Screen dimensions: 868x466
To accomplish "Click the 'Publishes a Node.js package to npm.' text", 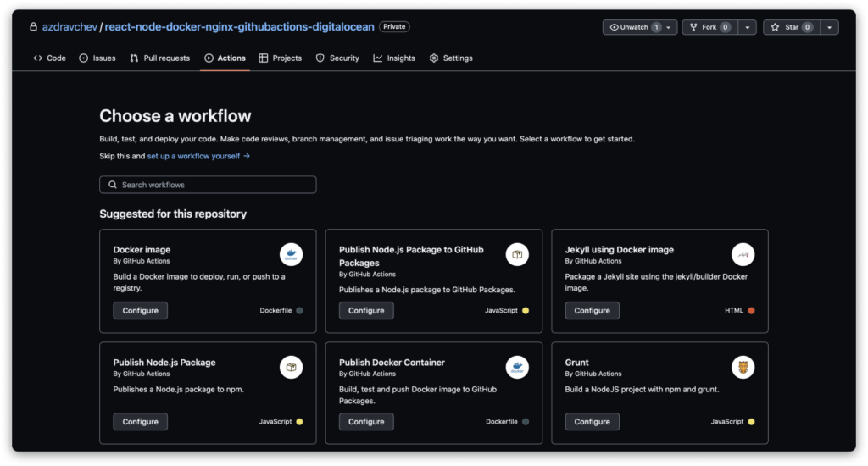I will click(178, 390).
